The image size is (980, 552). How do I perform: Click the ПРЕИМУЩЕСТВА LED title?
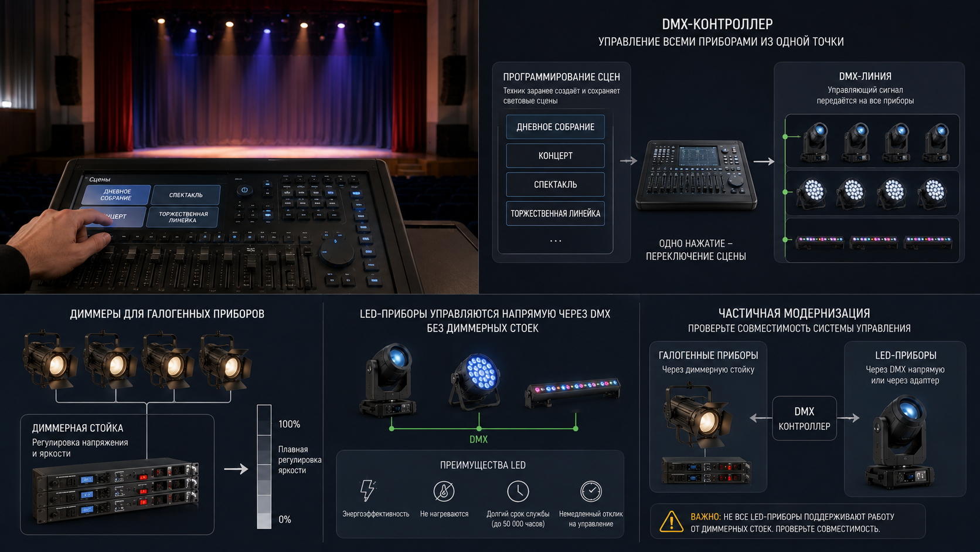[483, 465]
